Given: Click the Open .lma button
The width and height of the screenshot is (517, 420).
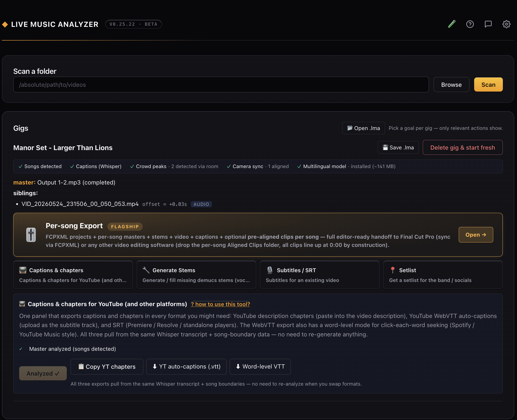Looking at the screenshot, I should [x=363, y=128].
